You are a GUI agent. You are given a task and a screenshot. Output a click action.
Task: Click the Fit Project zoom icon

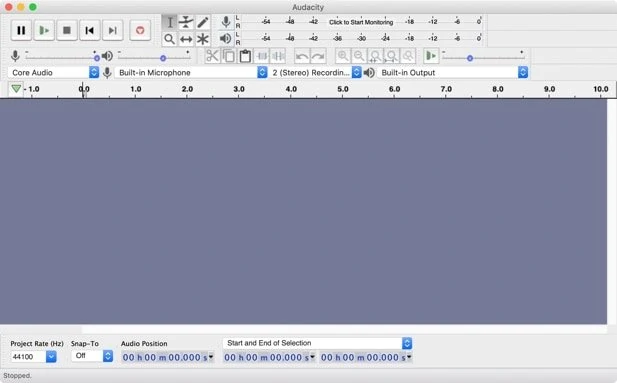click(392, 56)
